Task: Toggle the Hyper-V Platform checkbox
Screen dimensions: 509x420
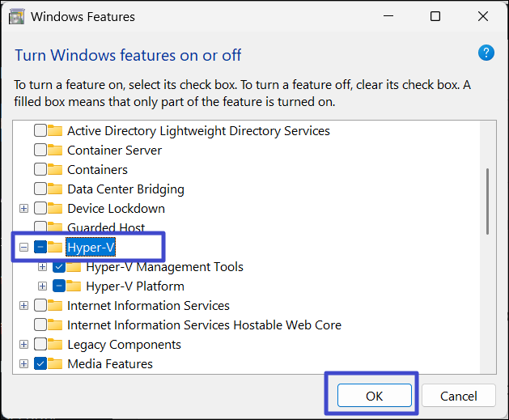Action: pos(59,286)
